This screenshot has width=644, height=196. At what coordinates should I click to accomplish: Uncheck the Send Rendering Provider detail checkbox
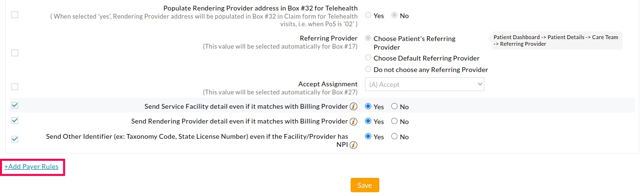pos(15,121)
